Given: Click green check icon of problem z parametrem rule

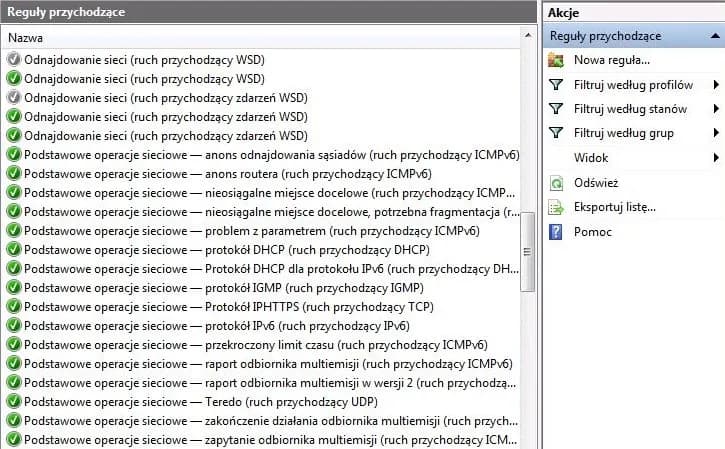Looking at the screenshot, I should tap(14, 230).
